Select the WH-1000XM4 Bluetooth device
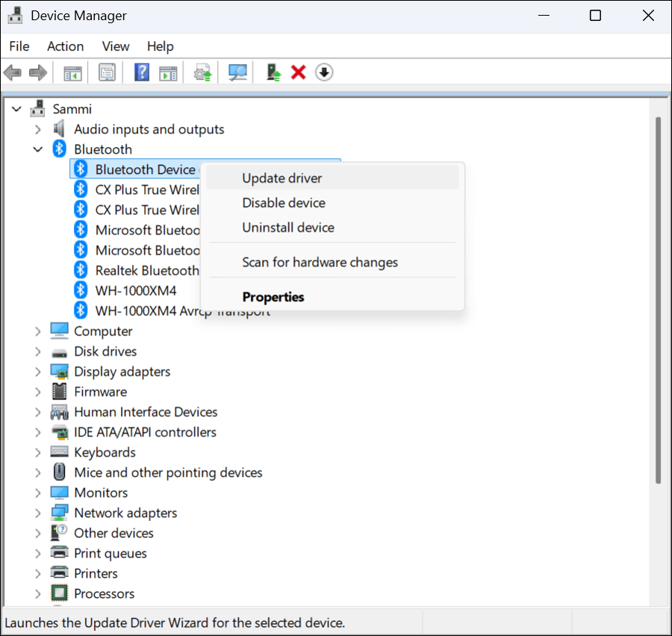 [135, 290]
